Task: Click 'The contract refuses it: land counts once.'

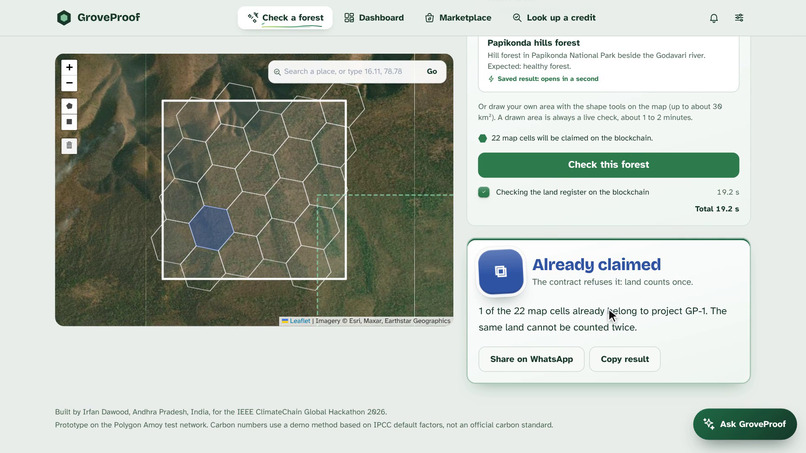Action: coord(613,282)
